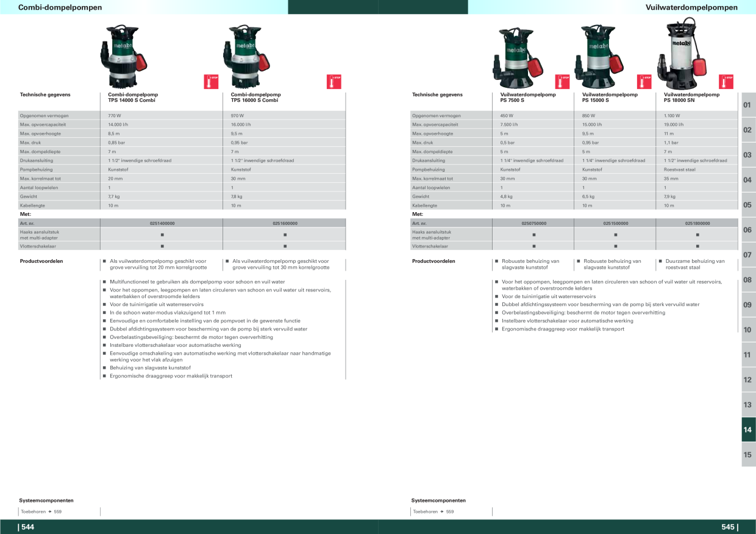Jump to chapter tab 10

click(x=748, y=330)
